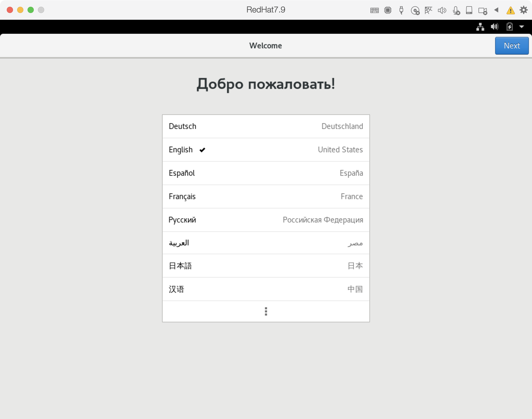
Task: Click the VM sound speaker icon
Action: pos(442,10)
